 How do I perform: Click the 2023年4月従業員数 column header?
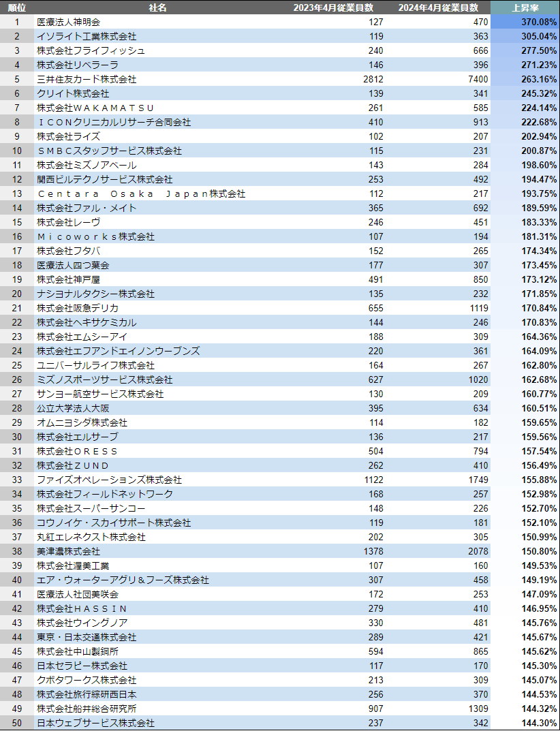[333, 7]
